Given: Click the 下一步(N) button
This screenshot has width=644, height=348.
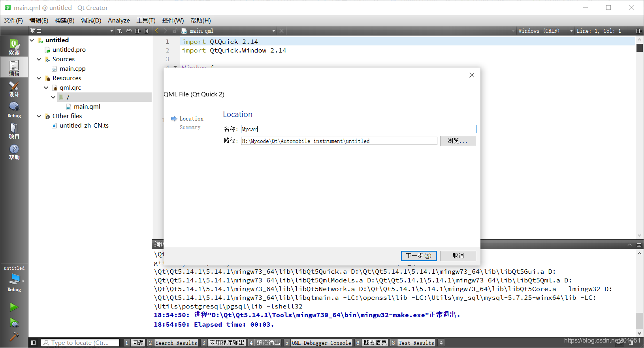Looking at the screenshot, I should click(x=419, y=256).
